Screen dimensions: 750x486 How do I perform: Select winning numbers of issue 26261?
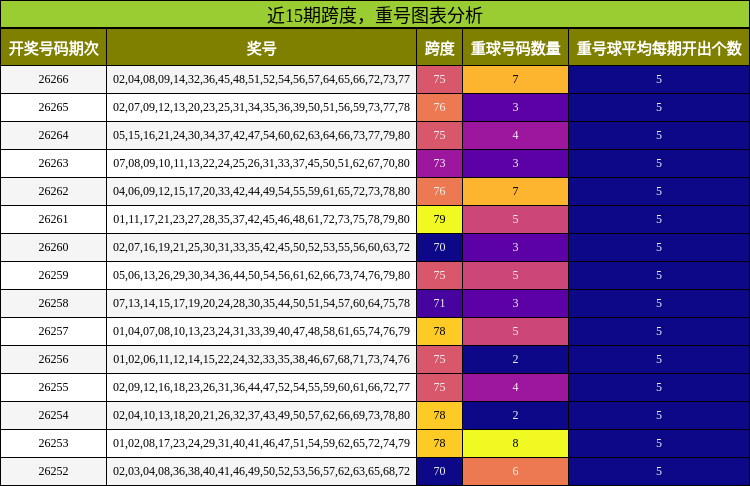click(261, 219)
